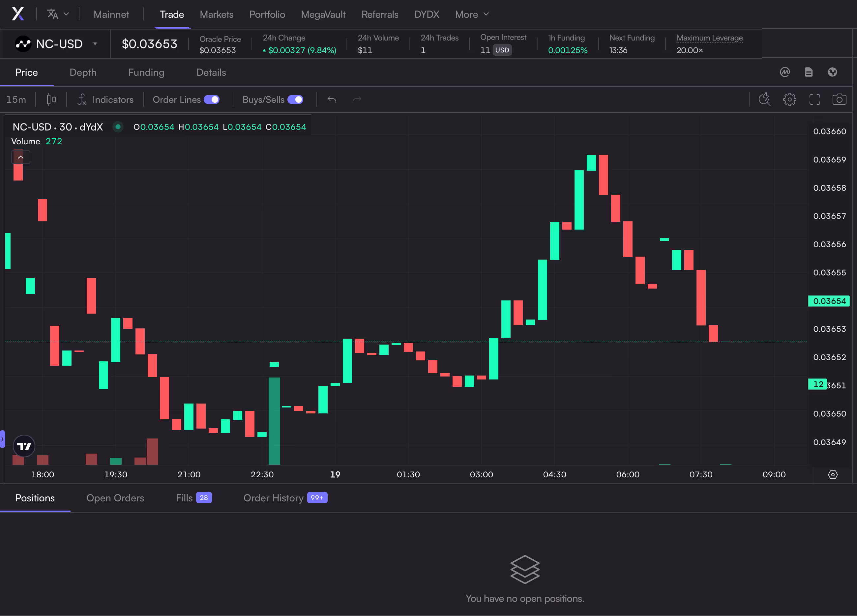Image resolution: width=857 pixels, height=616 pixels.
Task: Open the Order History tab
Action: [x=285, y=498]
